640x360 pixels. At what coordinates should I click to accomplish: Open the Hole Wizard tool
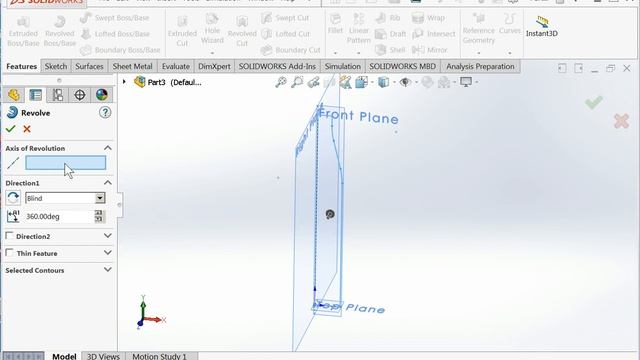pyautogui.click(x=212, y=29)
